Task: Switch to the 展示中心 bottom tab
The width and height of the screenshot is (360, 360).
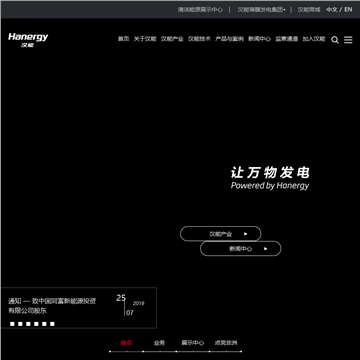Action: (193, 343)
